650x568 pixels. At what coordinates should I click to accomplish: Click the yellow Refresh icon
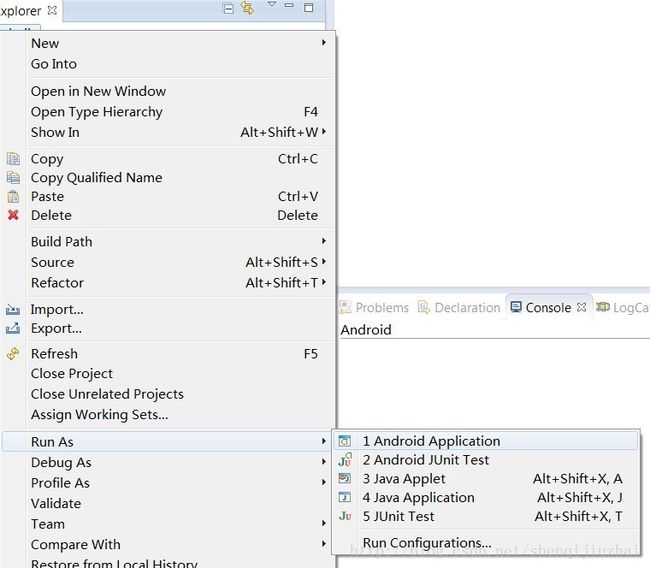click(x=13, y=354)
